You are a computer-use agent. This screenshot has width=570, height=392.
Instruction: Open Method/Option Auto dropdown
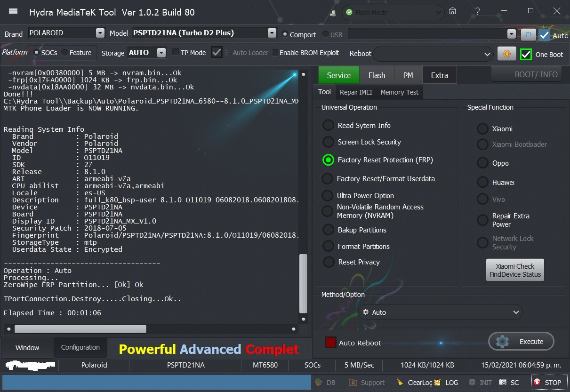coord(440,312)
